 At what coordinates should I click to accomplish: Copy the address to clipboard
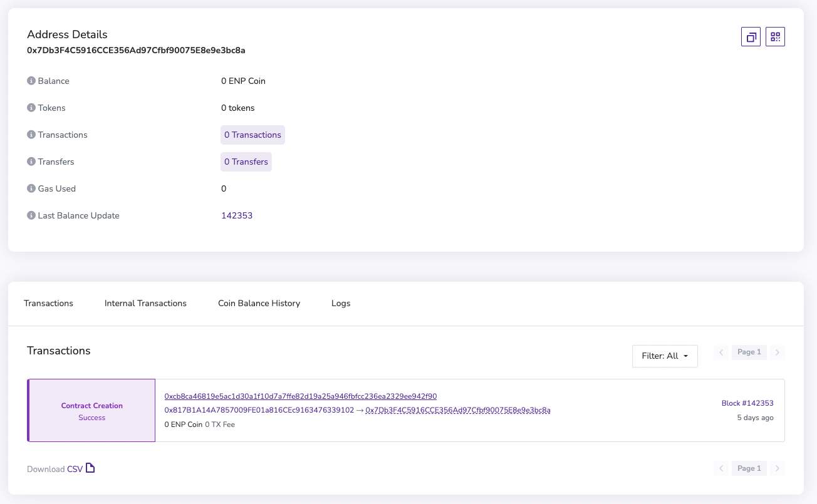pos(751,36)
